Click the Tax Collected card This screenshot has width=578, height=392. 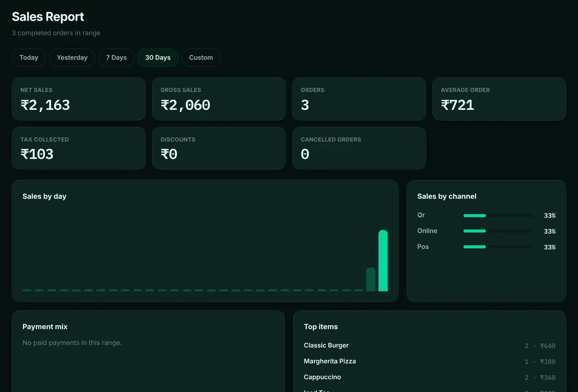(x=79, y=148)
